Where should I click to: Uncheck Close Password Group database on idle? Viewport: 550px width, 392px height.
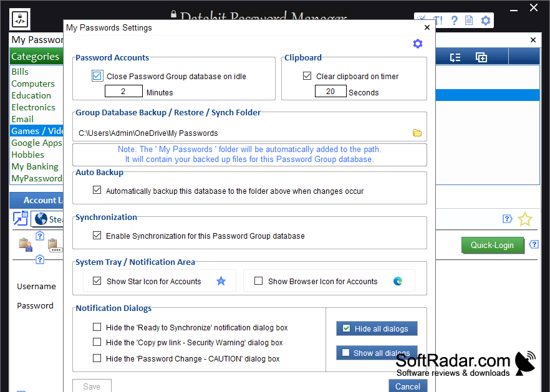pos(97,76)
